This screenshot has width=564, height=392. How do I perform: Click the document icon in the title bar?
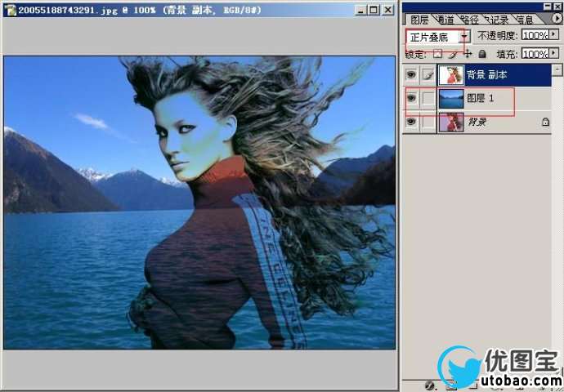point(9,10)
